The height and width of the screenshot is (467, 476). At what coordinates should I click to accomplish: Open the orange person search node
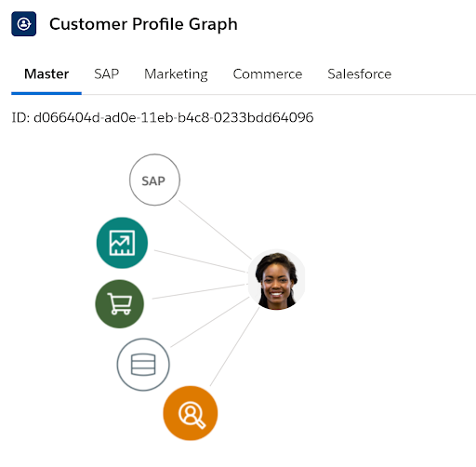(x=191, y=413)
